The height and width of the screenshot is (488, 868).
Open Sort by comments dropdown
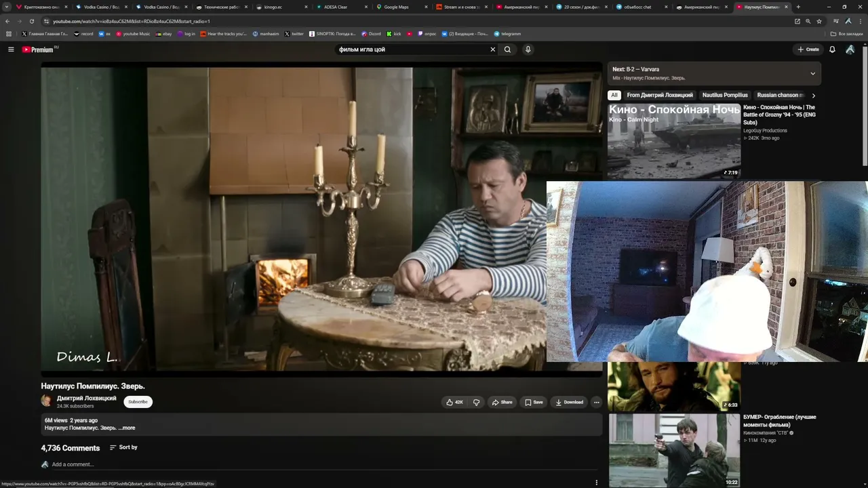(x=123, y=447)
